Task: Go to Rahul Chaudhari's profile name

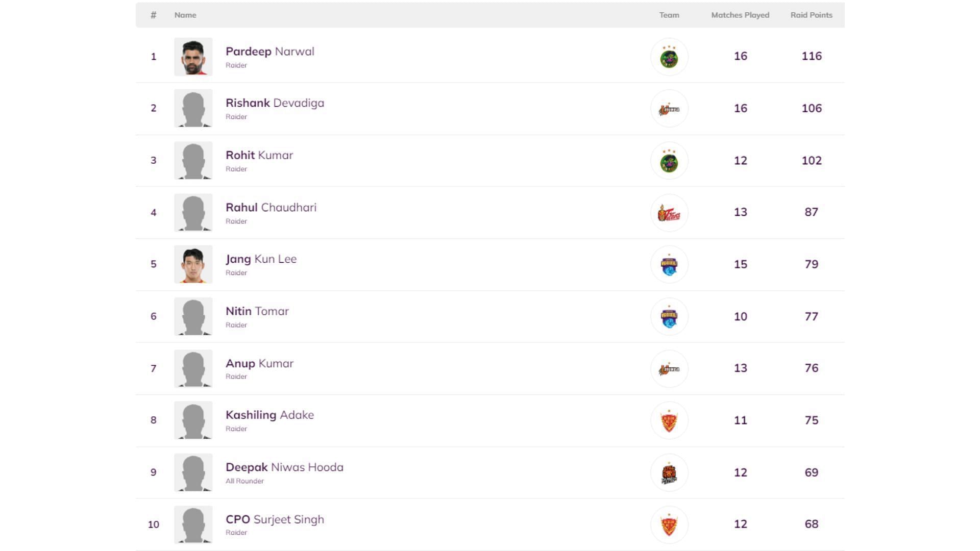Action: (271, 208)
